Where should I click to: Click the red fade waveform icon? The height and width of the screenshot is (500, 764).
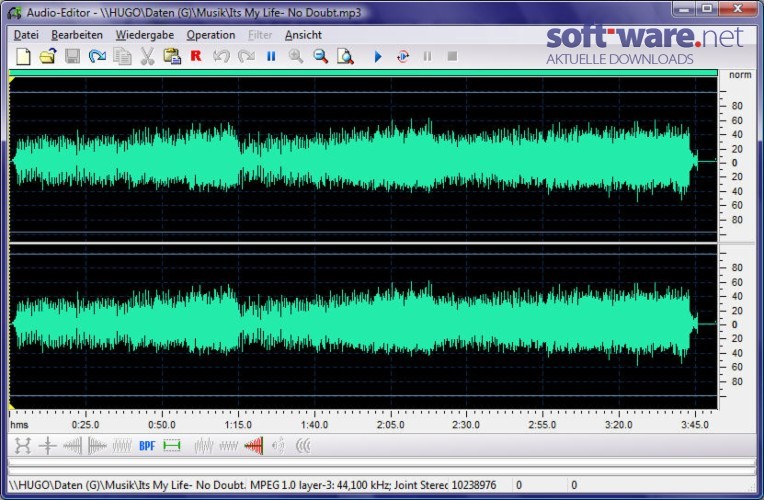coord(254,445)
